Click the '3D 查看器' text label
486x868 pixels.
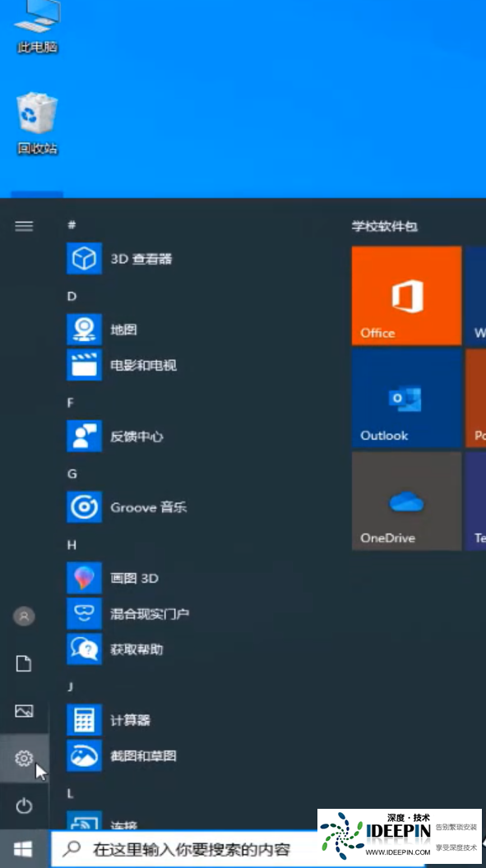141,259
